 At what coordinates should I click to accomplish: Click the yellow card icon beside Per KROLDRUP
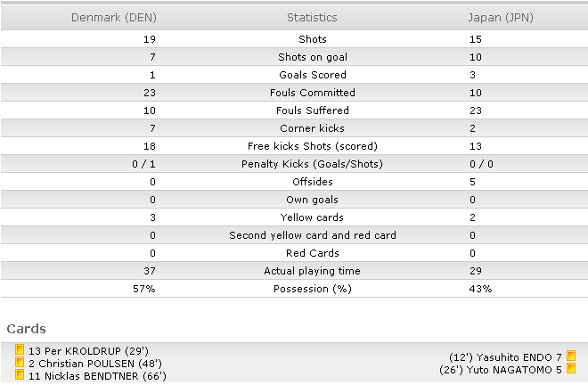[x=20, y=349]
